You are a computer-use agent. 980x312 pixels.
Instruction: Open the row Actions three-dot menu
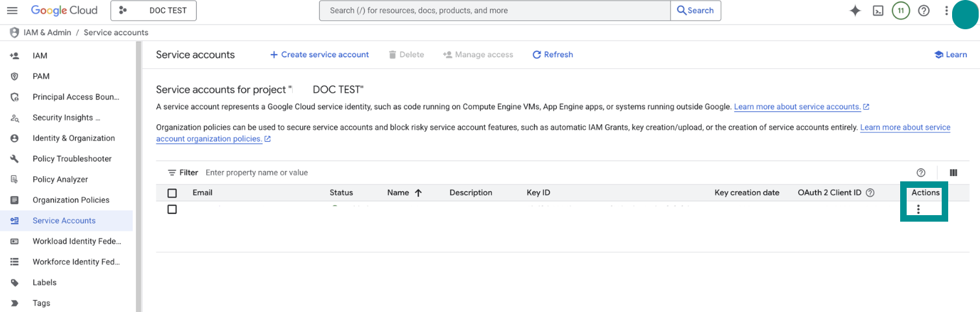pyautogui.click(x=918, y=209)
